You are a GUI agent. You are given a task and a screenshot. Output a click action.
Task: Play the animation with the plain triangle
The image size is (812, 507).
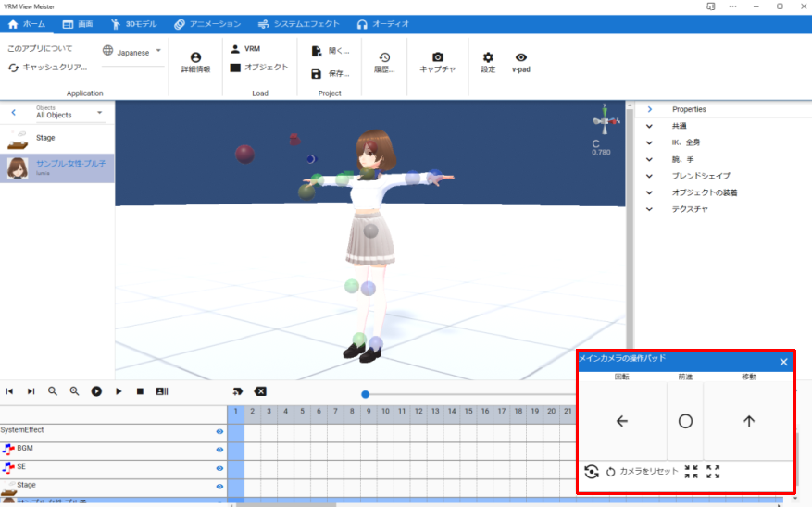click(119, 391)
